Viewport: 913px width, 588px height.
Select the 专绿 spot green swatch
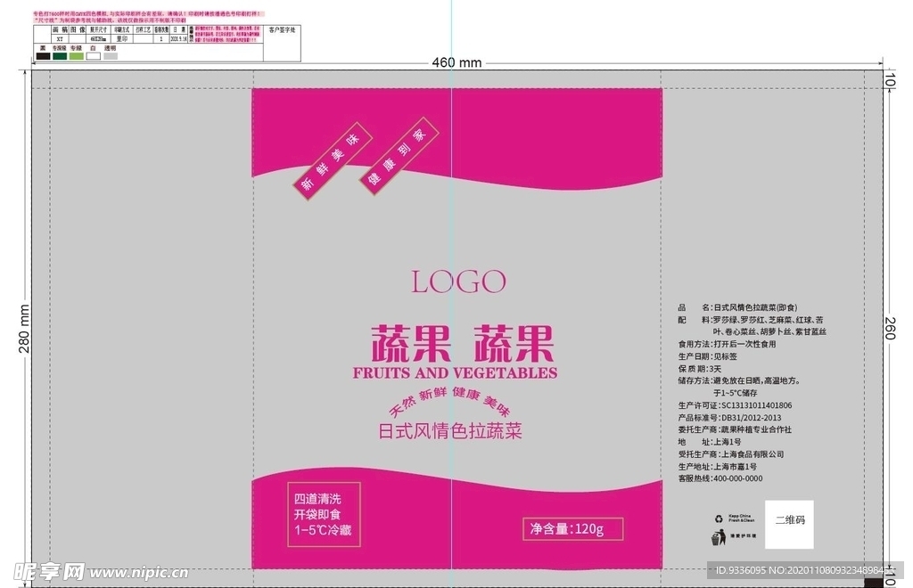click(x=76, y=55)
